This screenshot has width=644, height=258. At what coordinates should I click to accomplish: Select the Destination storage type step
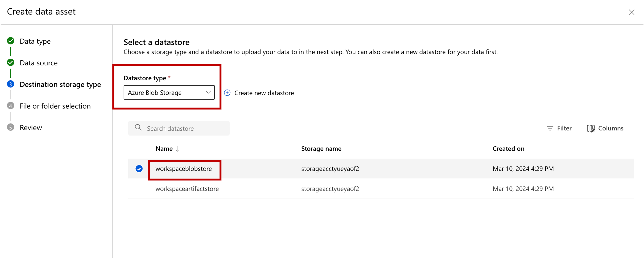tap(60, 85)
